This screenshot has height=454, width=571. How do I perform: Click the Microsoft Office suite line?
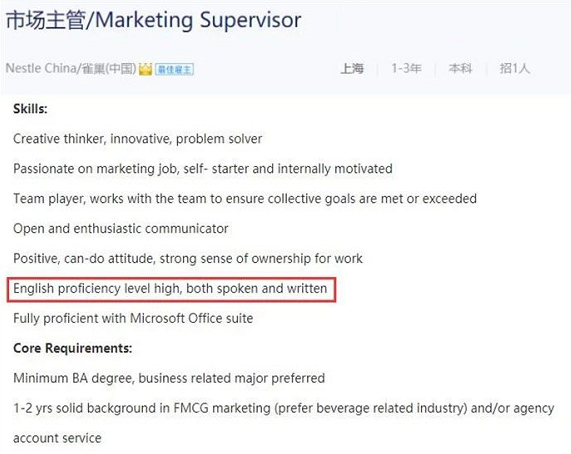pos(133,319)
